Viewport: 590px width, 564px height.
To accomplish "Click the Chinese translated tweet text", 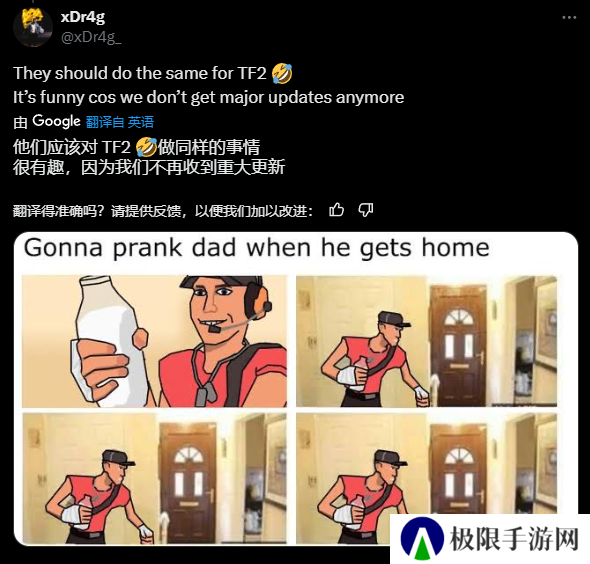I will coord(149,157).
